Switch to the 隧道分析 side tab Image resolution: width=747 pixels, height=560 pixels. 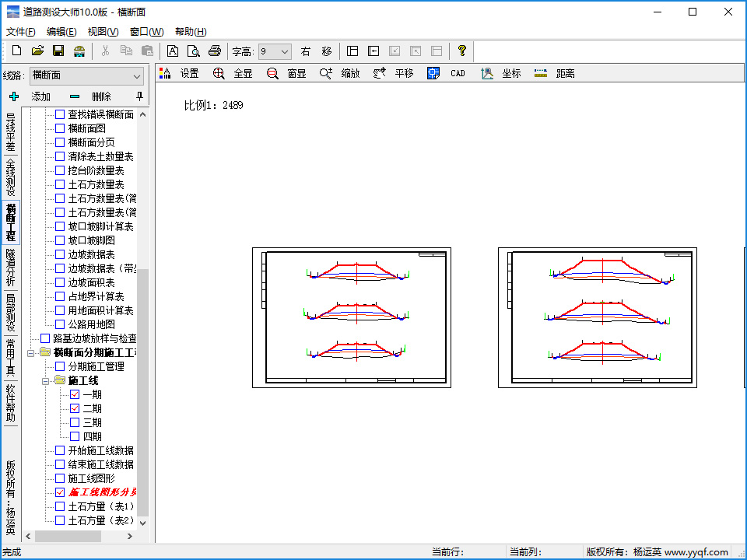(10, 268)
